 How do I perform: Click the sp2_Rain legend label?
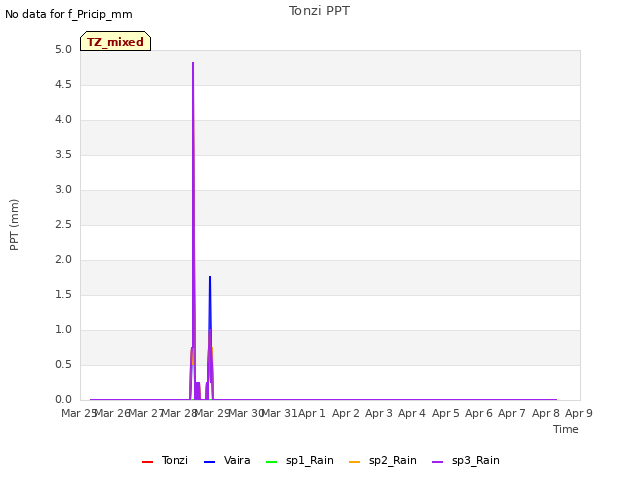(x=393, y=460)
